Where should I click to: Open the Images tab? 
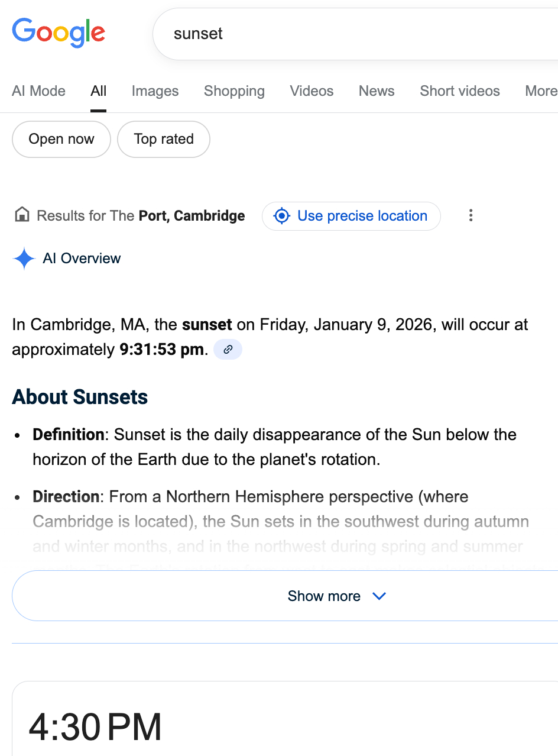[x=155, y=91]
